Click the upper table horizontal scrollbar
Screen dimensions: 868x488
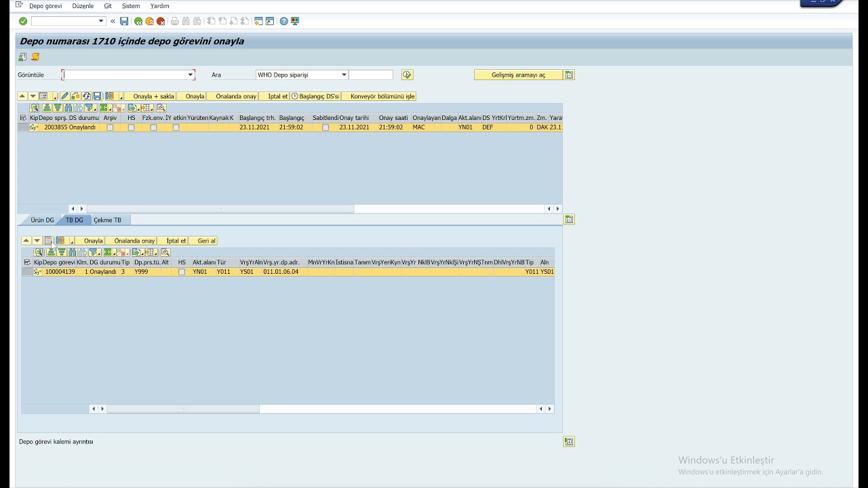[220, 209]
